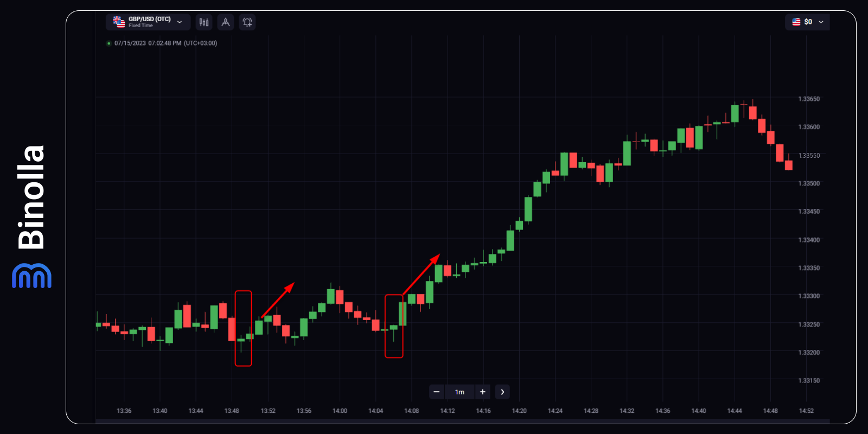Click the 13:40 time axis label
Image resolution: width=868 pixels, height=434 pixels.
click(160, 411)
